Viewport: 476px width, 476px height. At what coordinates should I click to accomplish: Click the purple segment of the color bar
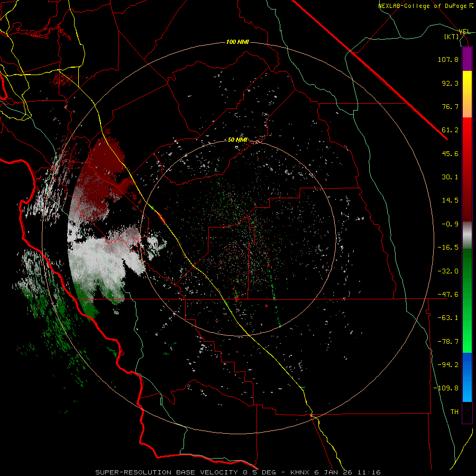[467, 59]
